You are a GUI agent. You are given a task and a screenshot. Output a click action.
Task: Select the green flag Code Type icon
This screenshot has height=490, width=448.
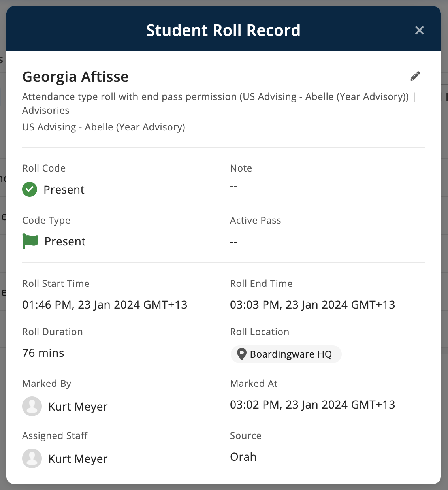(30, 241)
